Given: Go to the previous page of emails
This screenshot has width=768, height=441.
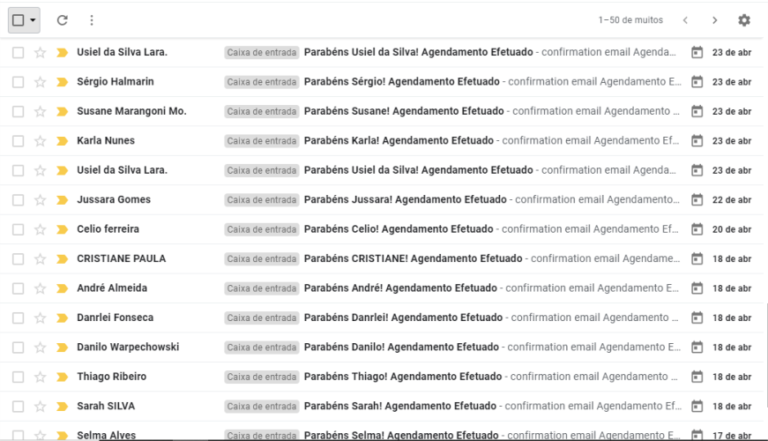Looking at the screenshot, I should (685, 20).
